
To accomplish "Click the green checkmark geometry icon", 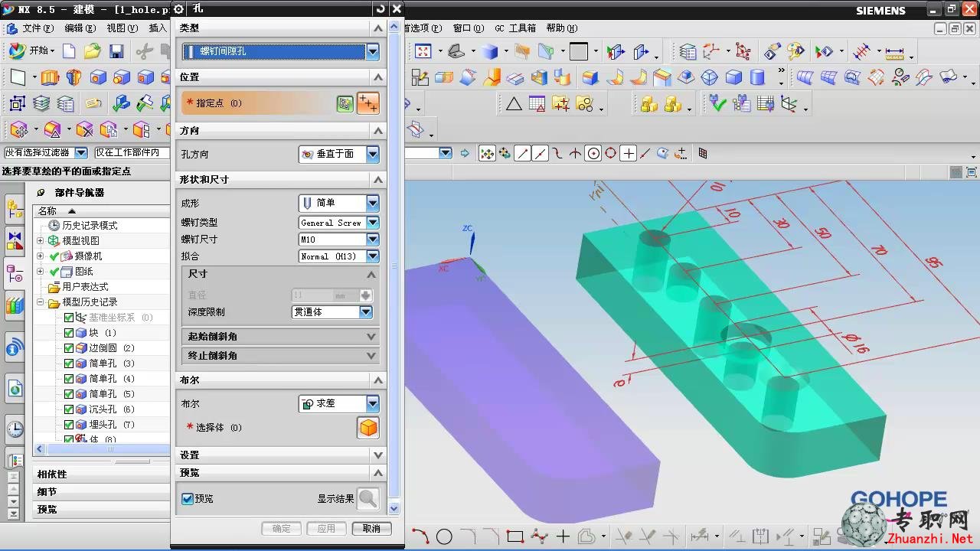I will tap(717, 103).
